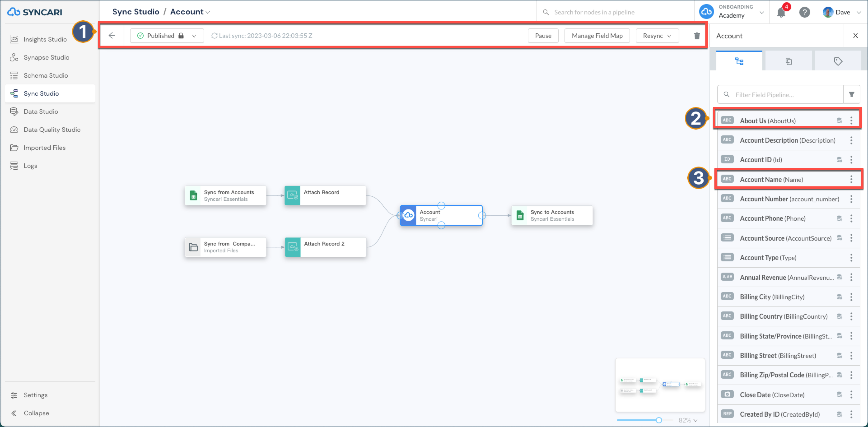
Task: Expand the Resync dropdown
Action: [657, 35]
